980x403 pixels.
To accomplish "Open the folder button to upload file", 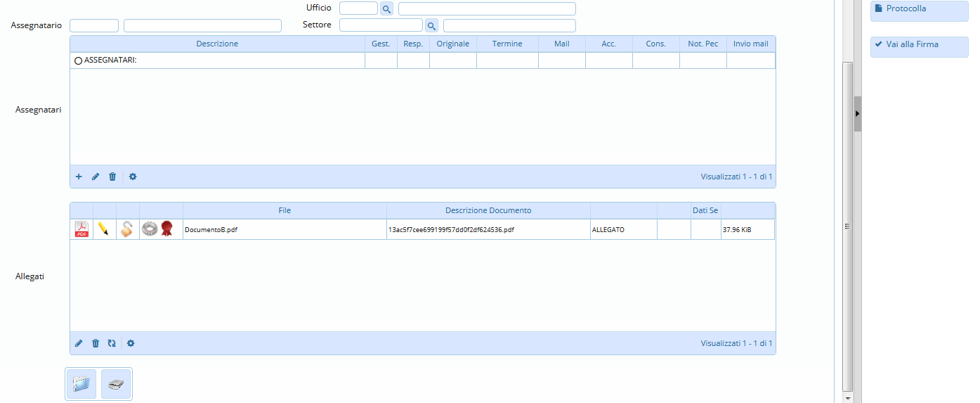I will coord(81,384).
